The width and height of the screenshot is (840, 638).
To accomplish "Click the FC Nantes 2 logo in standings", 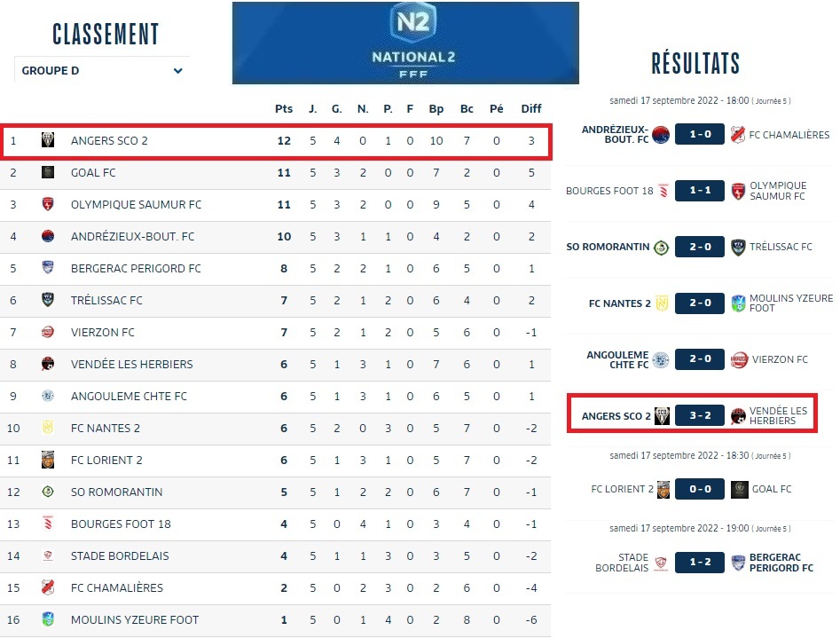I will pos(48,428).
